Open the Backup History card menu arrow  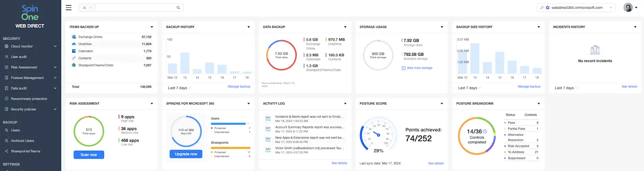pos(248,27)
